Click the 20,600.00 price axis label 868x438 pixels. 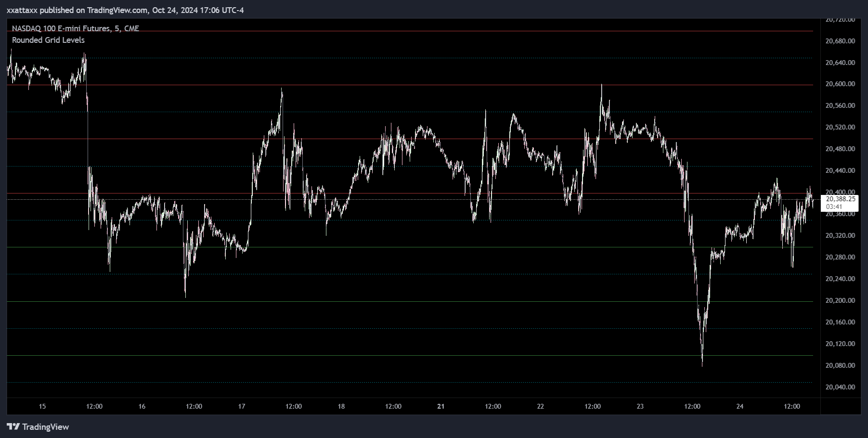point(840,84)
